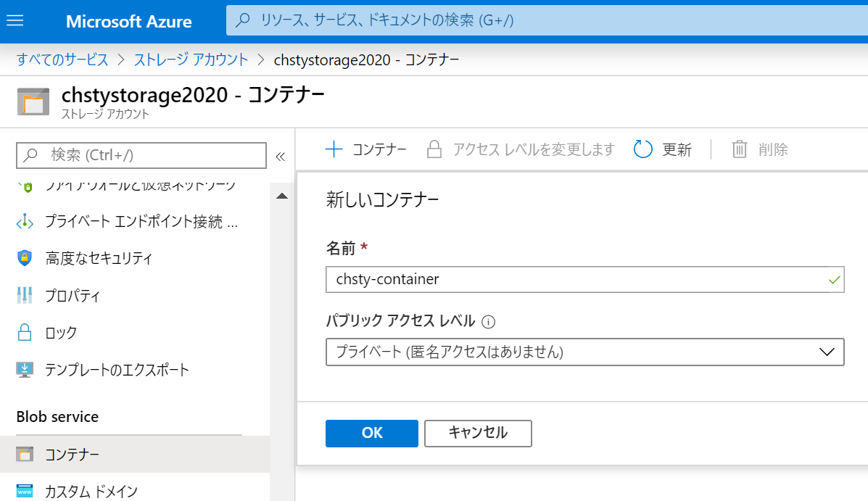Image resolution: width=868 pixels, height=501 pixels.
Task: Click the access level padlock icon
Action: point(434,149)
